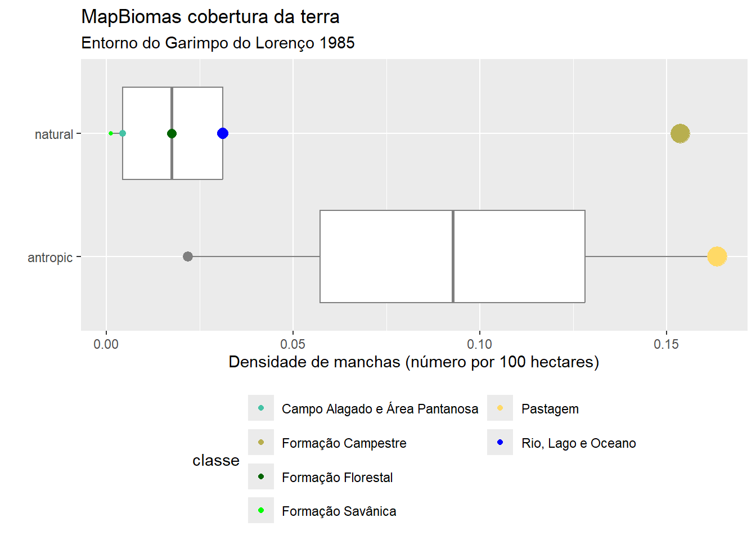Screen dimensions: 756x540
Task: Click the Formação Florestal legend swatch
Action: (x=261, y=476)
